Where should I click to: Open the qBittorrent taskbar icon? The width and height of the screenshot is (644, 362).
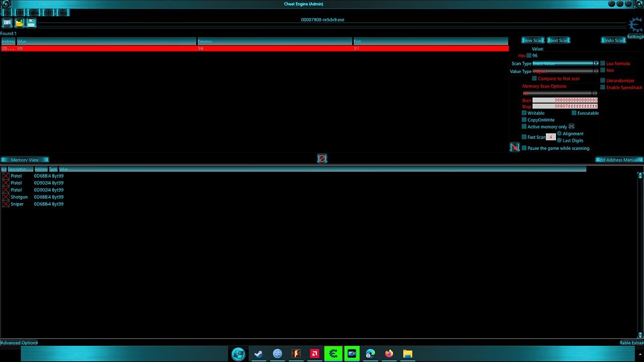pos(277,354)
